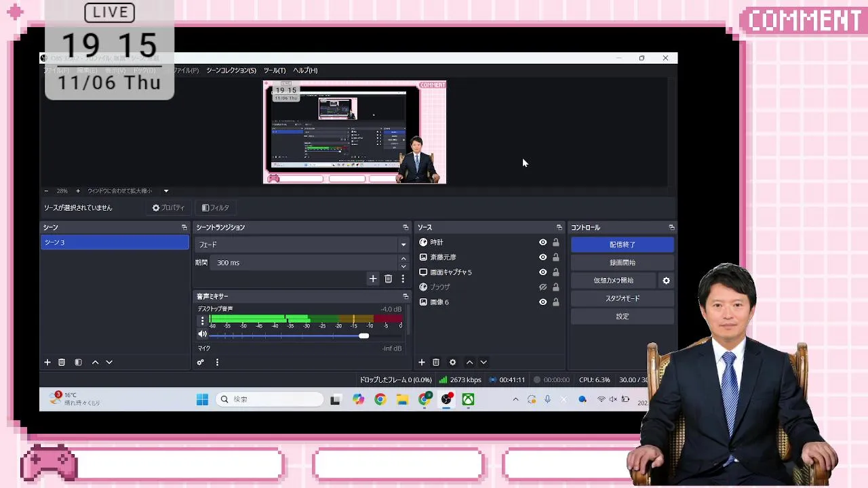Select the 時計 source row
This screenshot has width=868, height=488.
point(490,243)
